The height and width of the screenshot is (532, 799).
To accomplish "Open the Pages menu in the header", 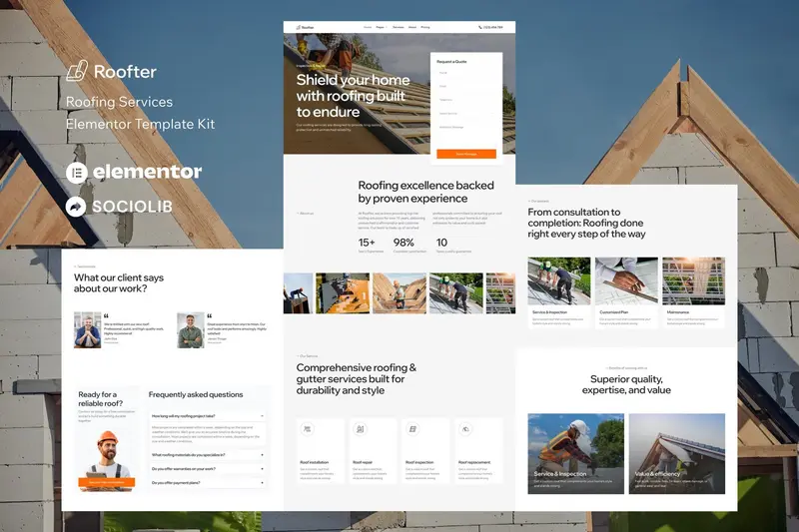I will pyautogui.click(x=382, y=27).
